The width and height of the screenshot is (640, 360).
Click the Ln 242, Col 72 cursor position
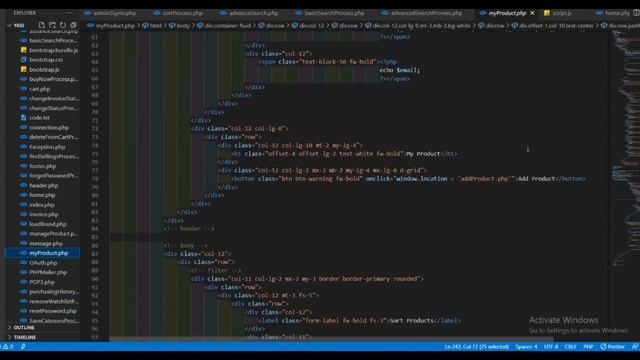(x=476, y=347)
